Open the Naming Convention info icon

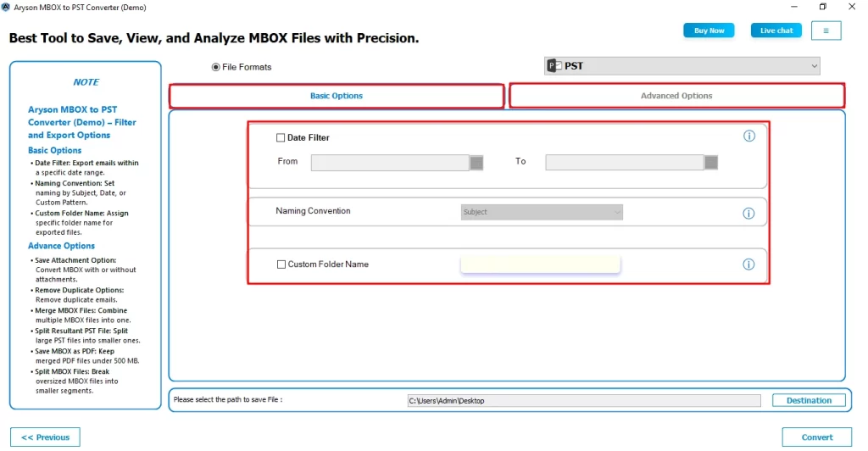748,213
